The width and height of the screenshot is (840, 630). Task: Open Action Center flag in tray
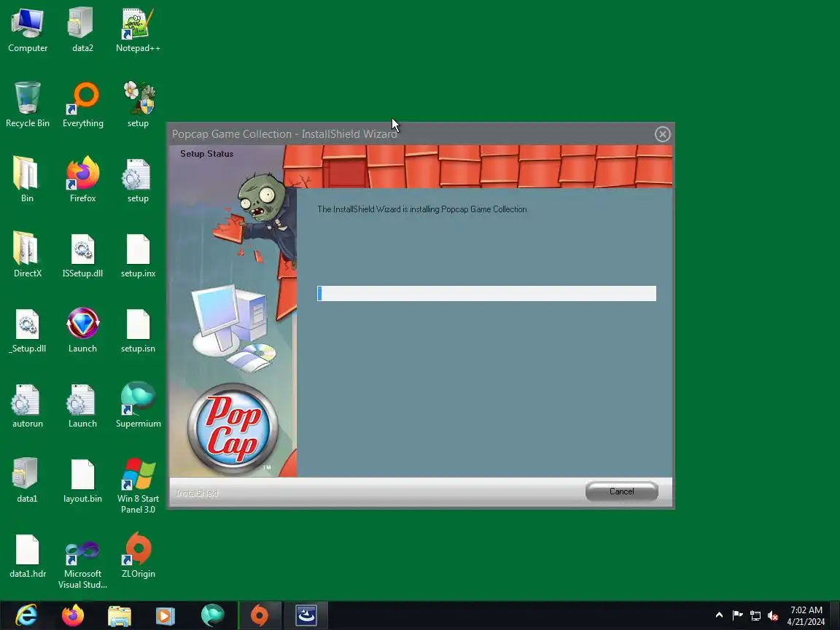coord(737,615)
